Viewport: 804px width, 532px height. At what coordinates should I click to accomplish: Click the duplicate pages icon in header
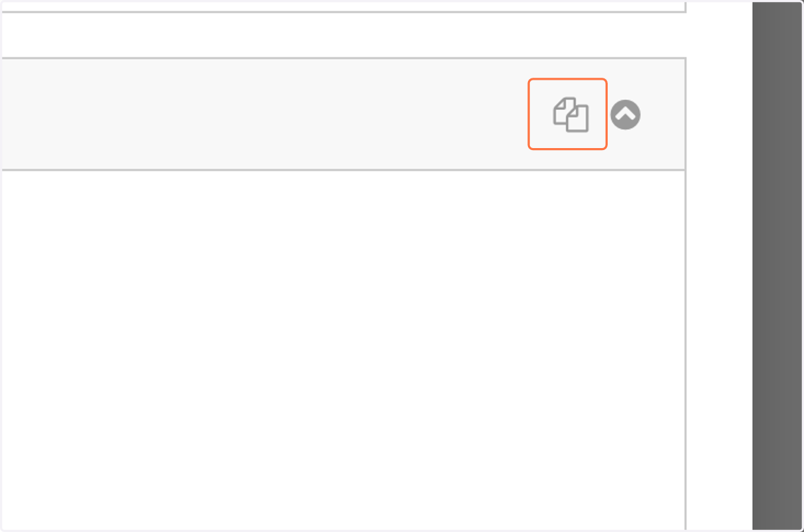coord(570,115)
